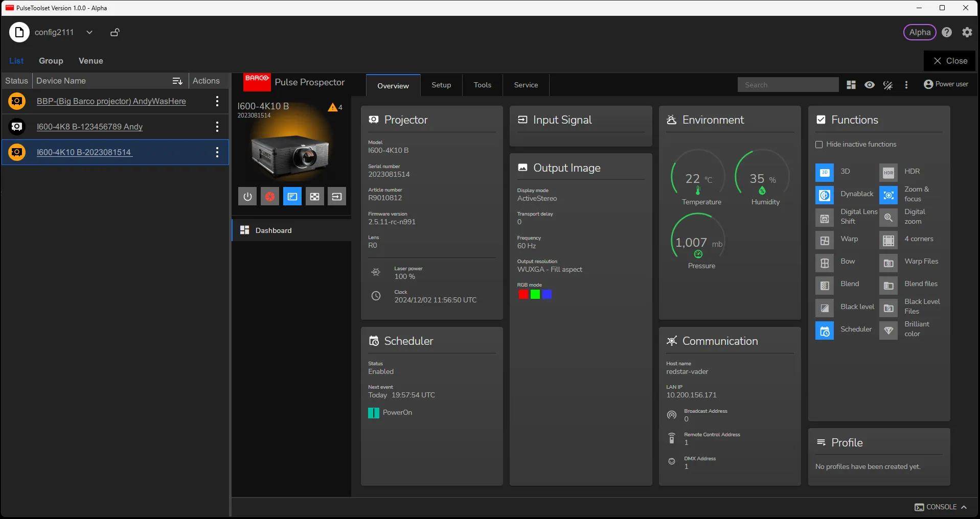Open actions menu for BBP-(Big Barco projector) AndyWasHere
The width and height of the screenshot is (980, 519).
pos(217,101)
